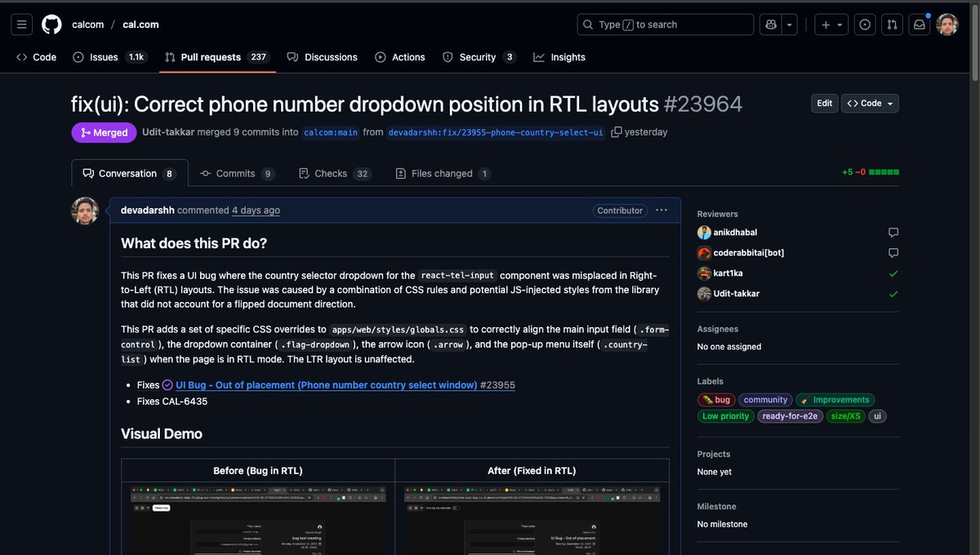Open the After (Fixed in RTL) screenshot

(x=532, y=521)
